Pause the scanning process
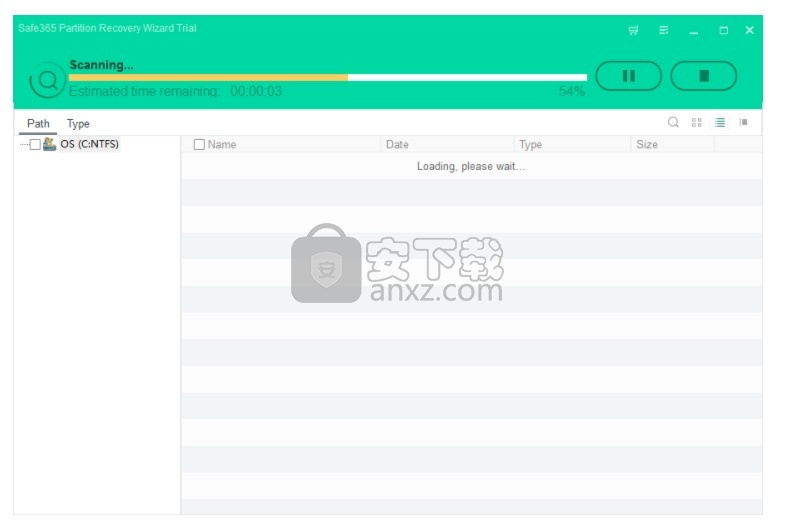This screenshot has height=529, width=799. [x=628, y=76]
